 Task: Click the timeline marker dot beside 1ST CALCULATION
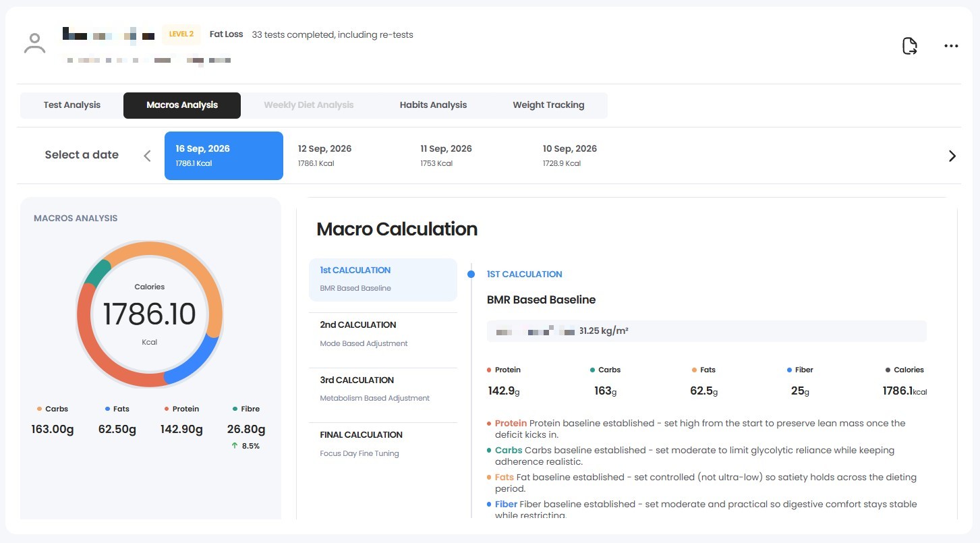click(471, 274)
